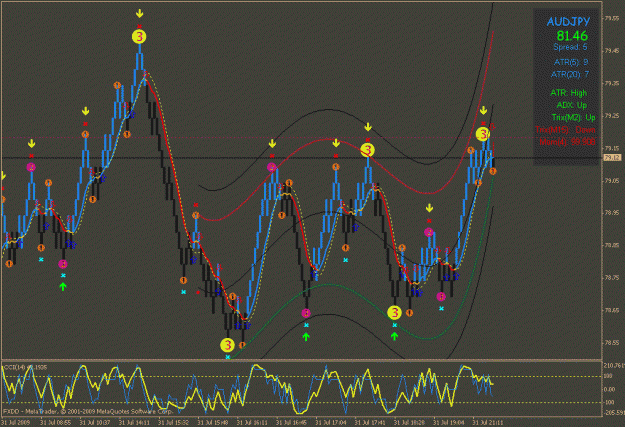Click the 31 Jul 16:45 time label
This screenshot has width=625, height=427.
click(291, 422)
